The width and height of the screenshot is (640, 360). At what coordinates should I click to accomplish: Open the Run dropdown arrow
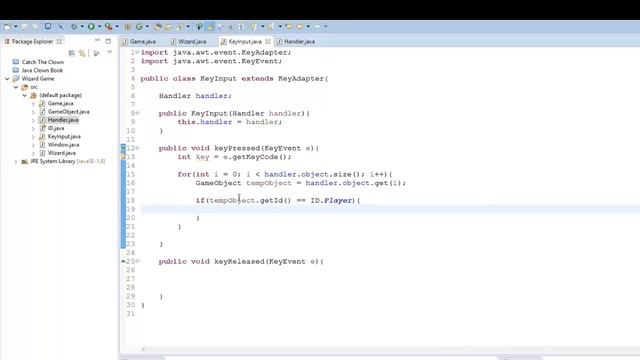[x=99, y=27]
